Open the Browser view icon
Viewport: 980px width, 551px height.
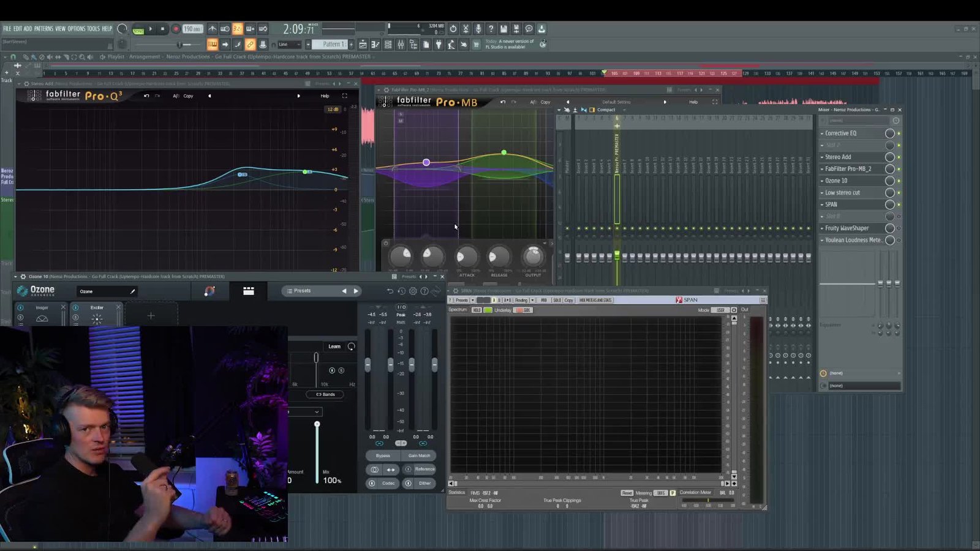pos(413,44)
